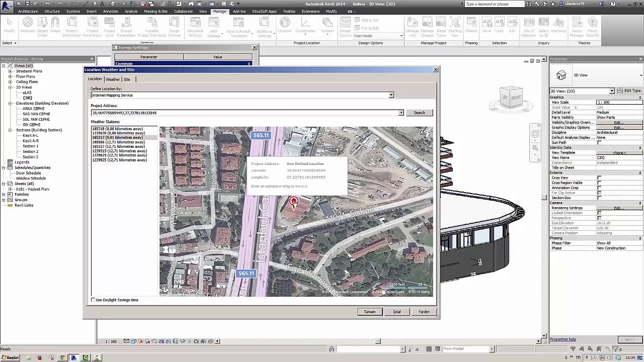
Task: Click the keyword search box
Action: (494, 4)
